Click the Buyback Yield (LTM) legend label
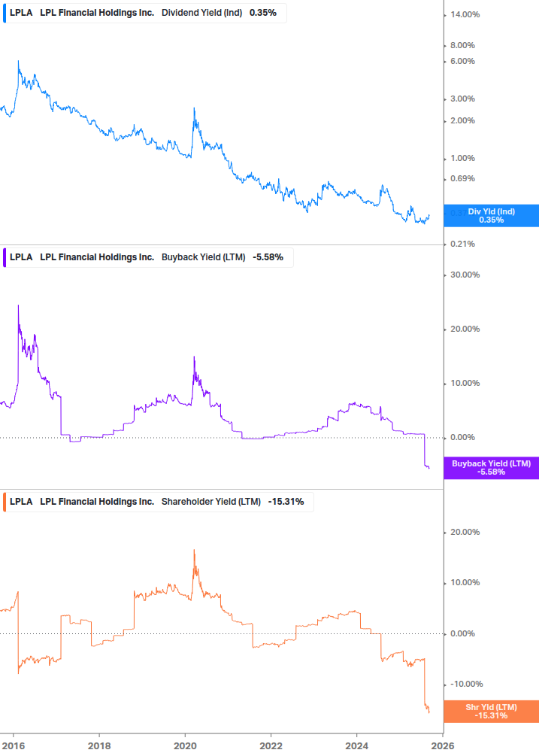539x756 pixels. tap(203, 257)
